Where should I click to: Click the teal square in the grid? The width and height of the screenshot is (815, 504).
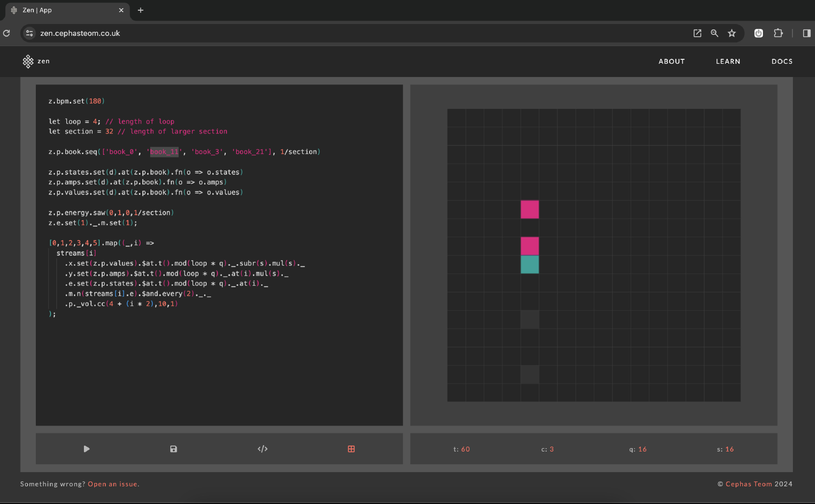point(529,265)
